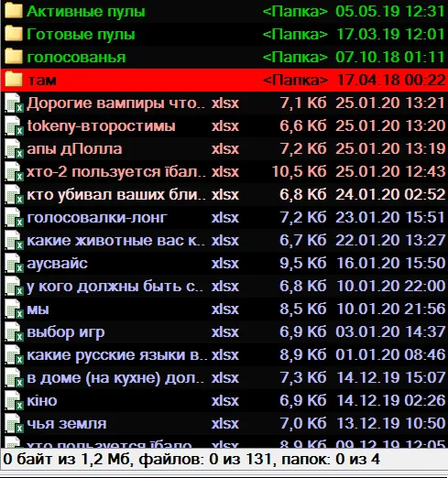Click file name какие животные вас к..

[115, 241]
